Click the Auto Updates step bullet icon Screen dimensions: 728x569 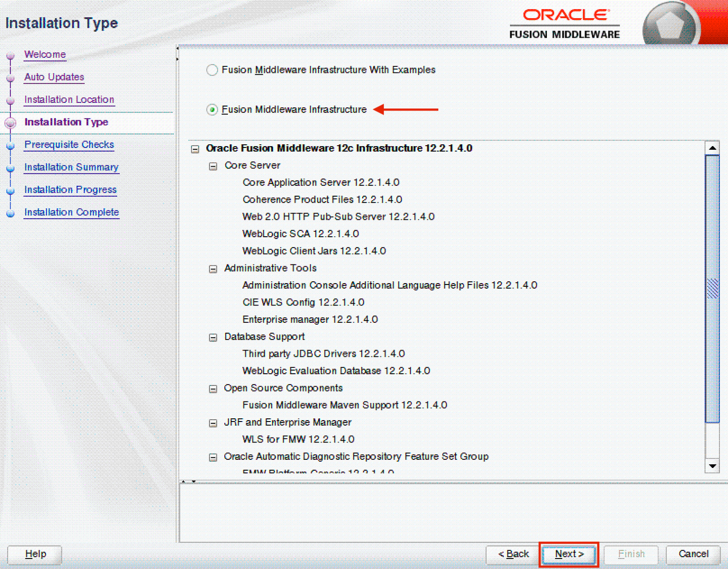pos(10,78)
